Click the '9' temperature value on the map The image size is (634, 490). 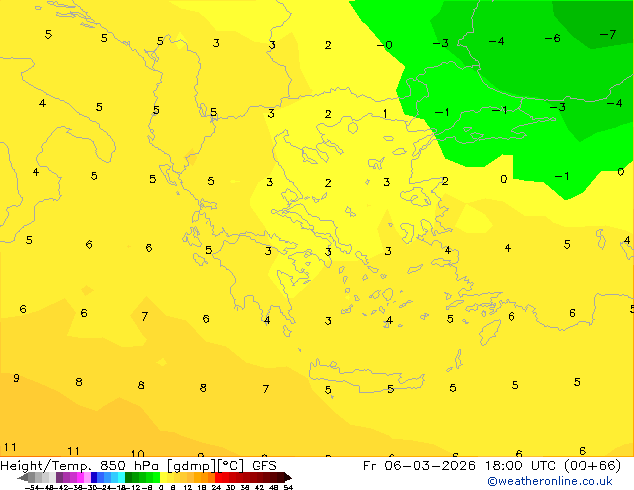tap(16, 378)
